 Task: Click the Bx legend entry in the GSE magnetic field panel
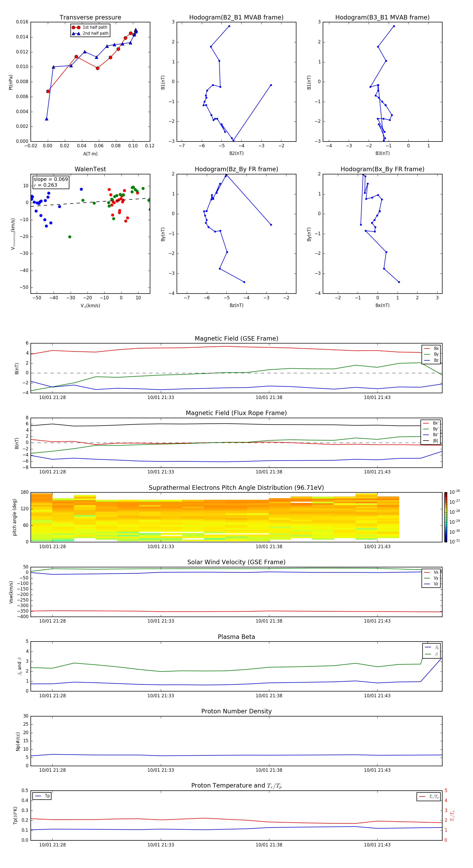pos(431,349)
